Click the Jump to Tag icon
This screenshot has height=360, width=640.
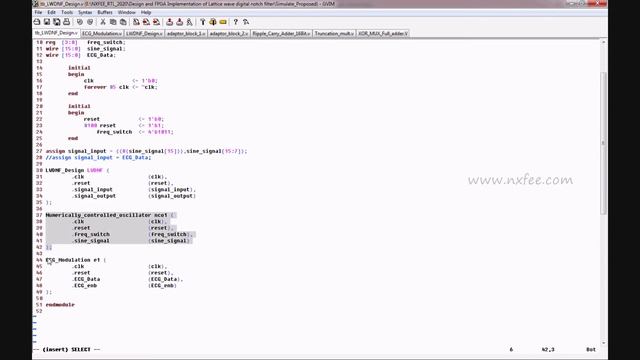point(223,22)
